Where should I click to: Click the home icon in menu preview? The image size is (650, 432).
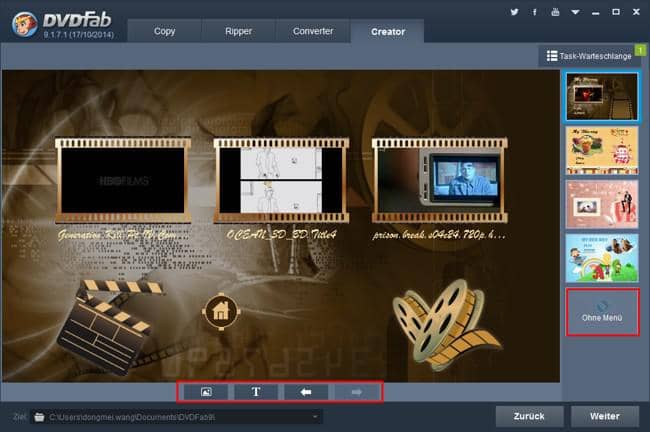[221, 311]
